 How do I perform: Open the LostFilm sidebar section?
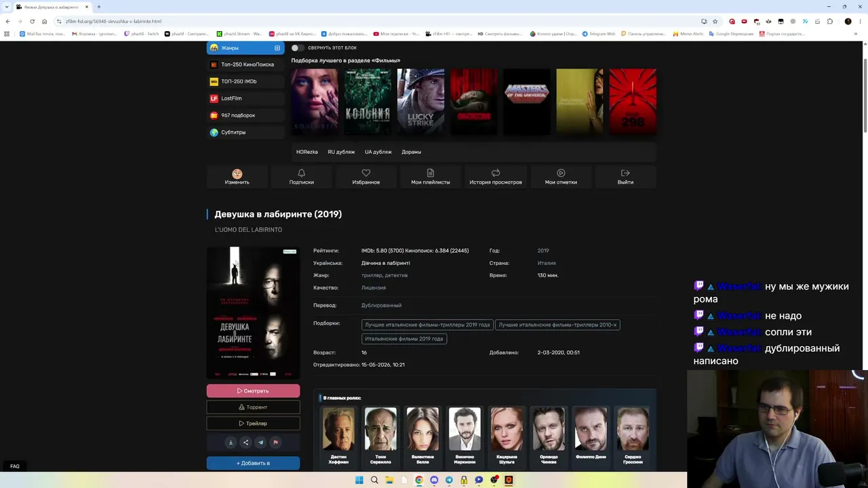click(x=245, y=98)
